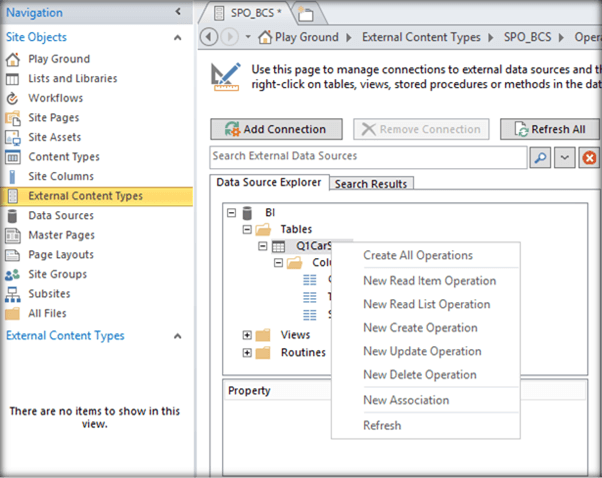Choose New Read Item Operation
Viewport: 602px width, 478px height.
(x=429, y=281)
